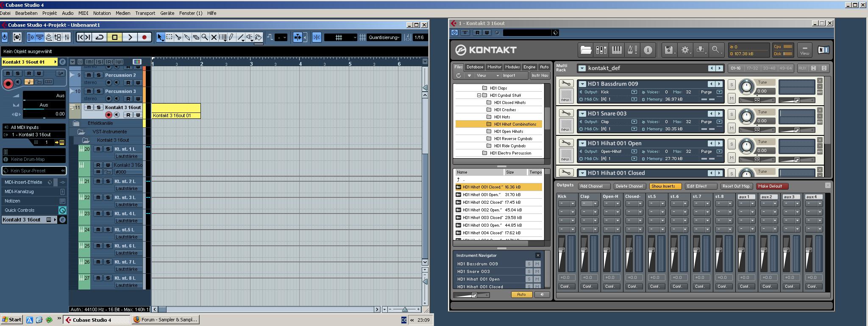This screenshot has width=868, height=326.
Task: Solo the Percussion 3 track
Action: click(x=98, y=91)
